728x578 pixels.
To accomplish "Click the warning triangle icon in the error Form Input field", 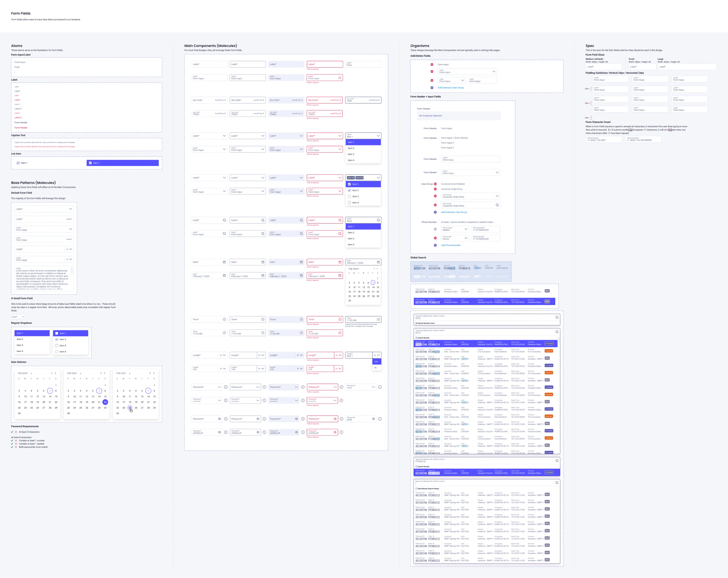I will coord(340,78).
